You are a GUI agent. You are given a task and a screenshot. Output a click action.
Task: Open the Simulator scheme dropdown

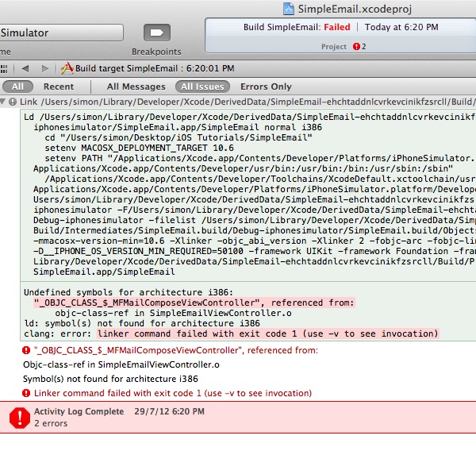tap(59, 33)
